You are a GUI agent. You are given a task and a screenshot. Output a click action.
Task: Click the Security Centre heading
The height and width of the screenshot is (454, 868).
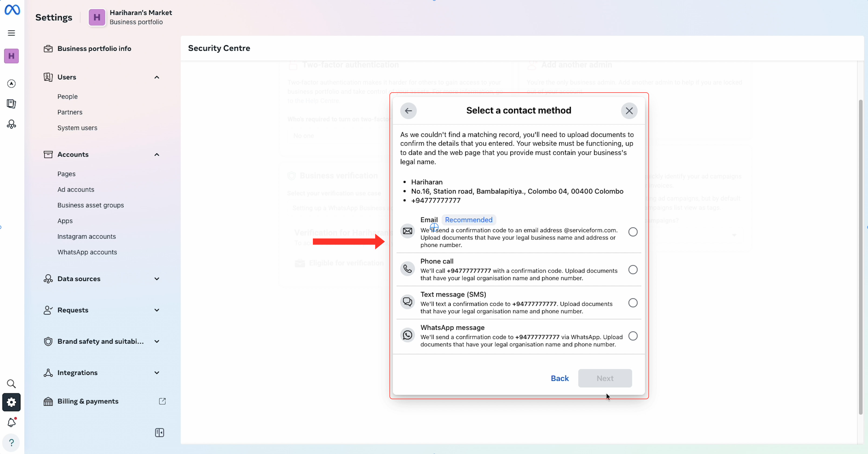coord(219,48)
